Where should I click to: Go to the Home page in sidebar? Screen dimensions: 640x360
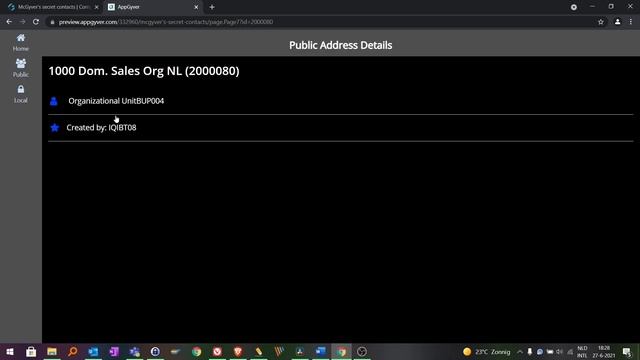tap(20, 42)
